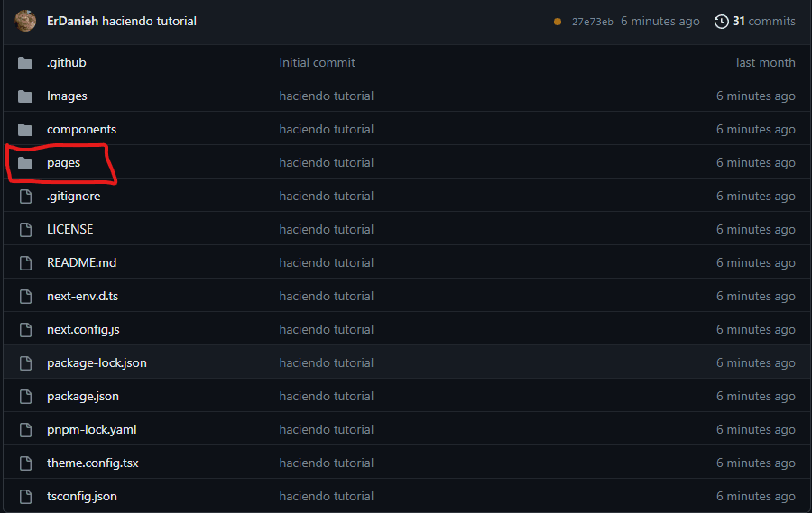
Task: Click the commit history clock icon
Action: (x=721, y=21)
